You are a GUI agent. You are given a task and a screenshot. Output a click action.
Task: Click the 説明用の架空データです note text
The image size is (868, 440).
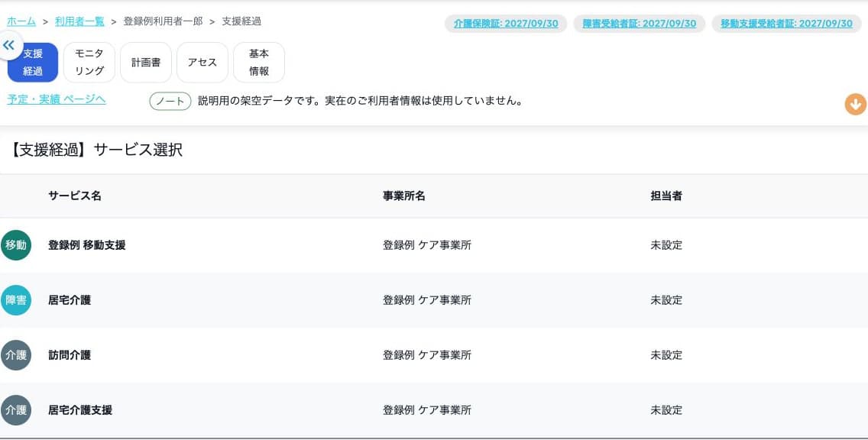click(361, 102)
